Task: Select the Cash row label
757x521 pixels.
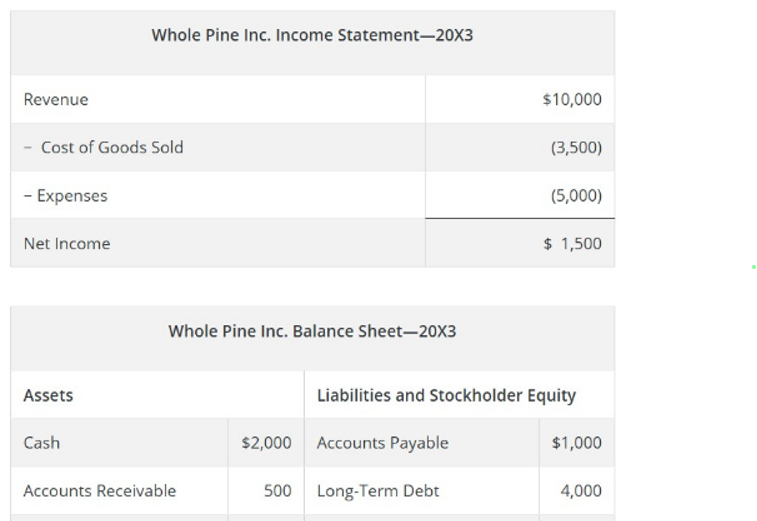Action: 42,442
